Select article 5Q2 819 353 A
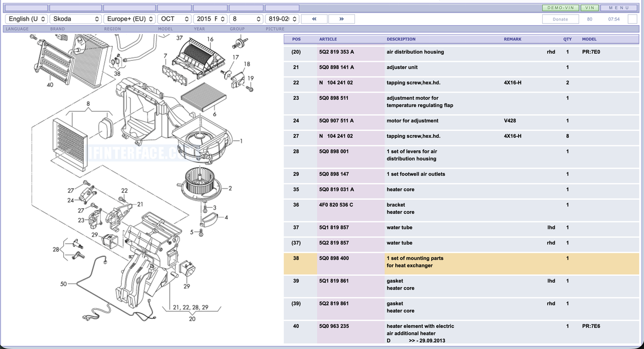Viewport: 644px width, 349px height. click(x=336, y=52)
